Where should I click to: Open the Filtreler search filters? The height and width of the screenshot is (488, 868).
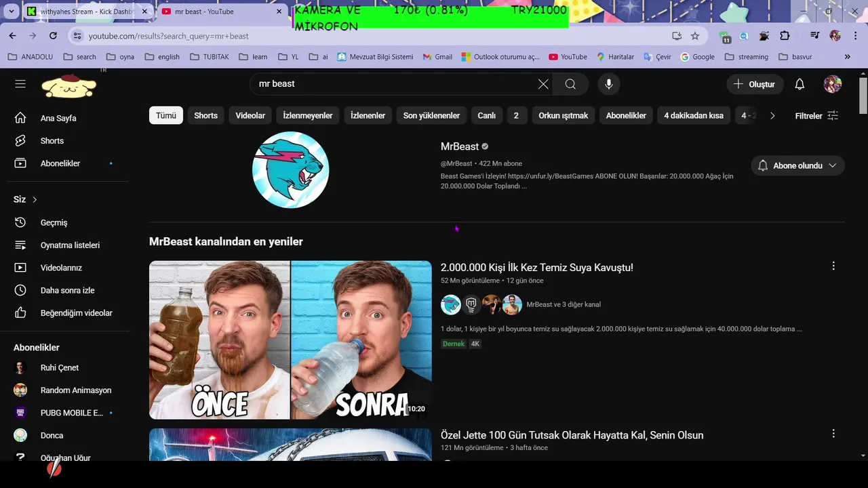point(816,116)
